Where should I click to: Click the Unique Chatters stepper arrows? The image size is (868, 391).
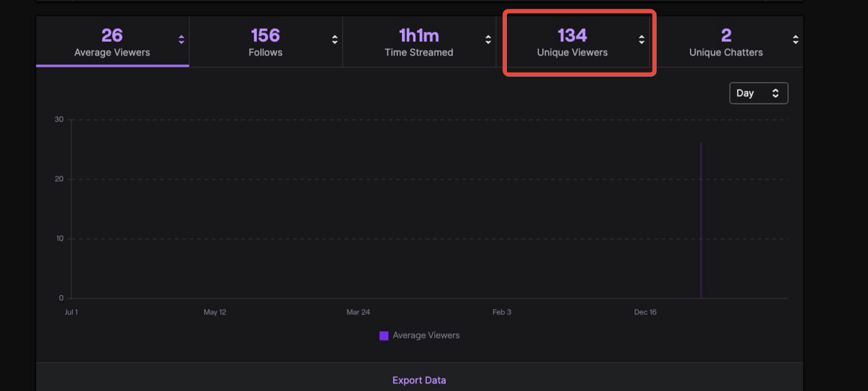click(x=795, y=41)
